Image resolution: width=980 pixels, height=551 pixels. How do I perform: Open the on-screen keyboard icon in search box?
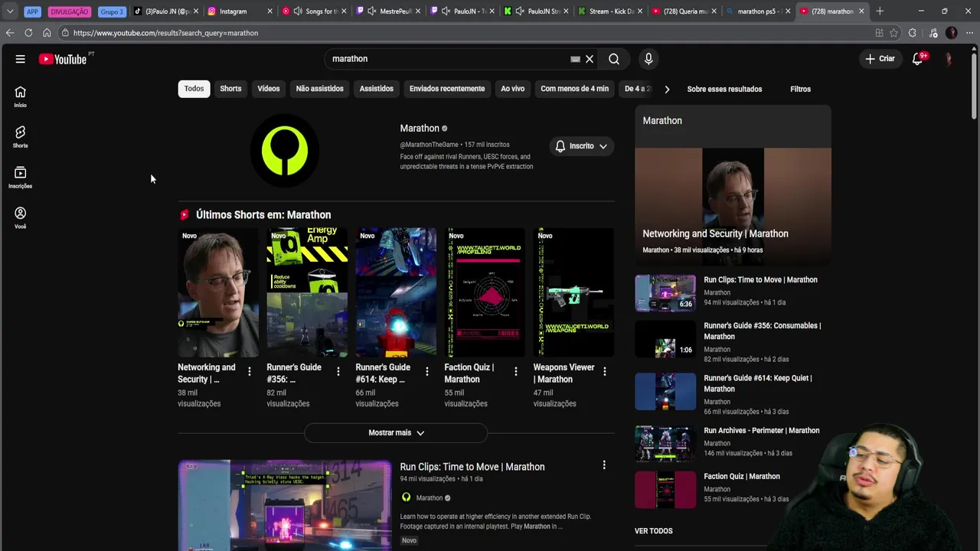[x=575, y=59]
